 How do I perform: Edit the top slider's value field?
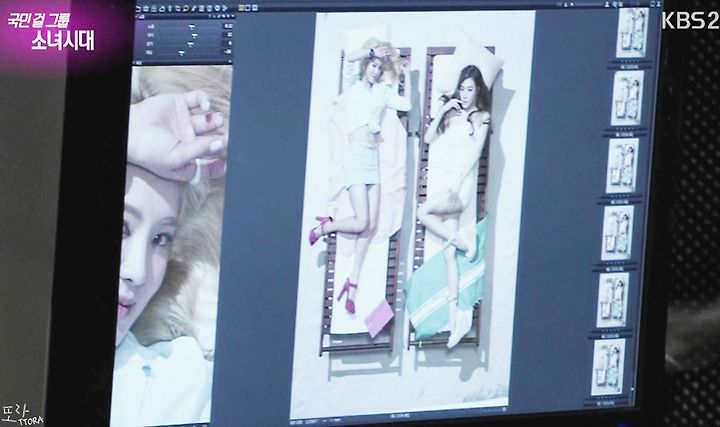[228, 26]
